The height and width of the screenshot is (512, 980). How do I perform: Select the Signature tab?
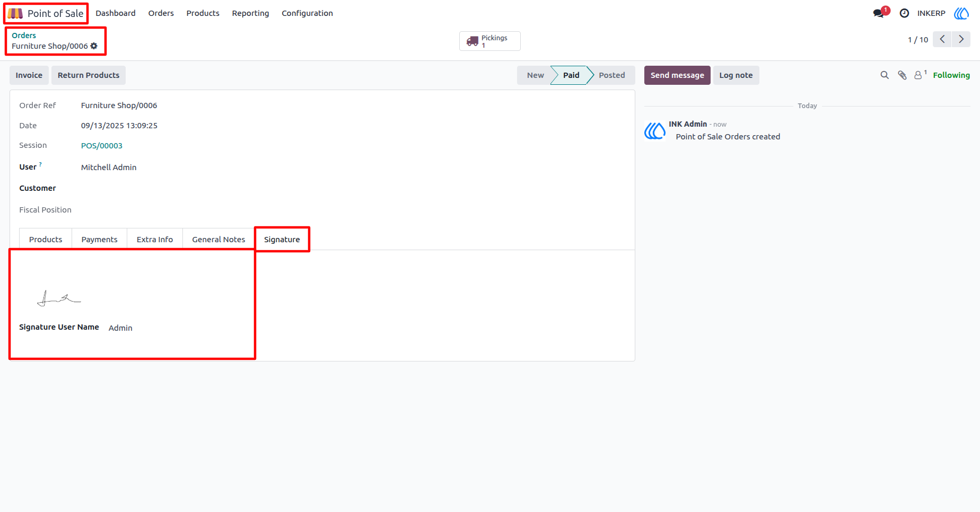[282, 240]
